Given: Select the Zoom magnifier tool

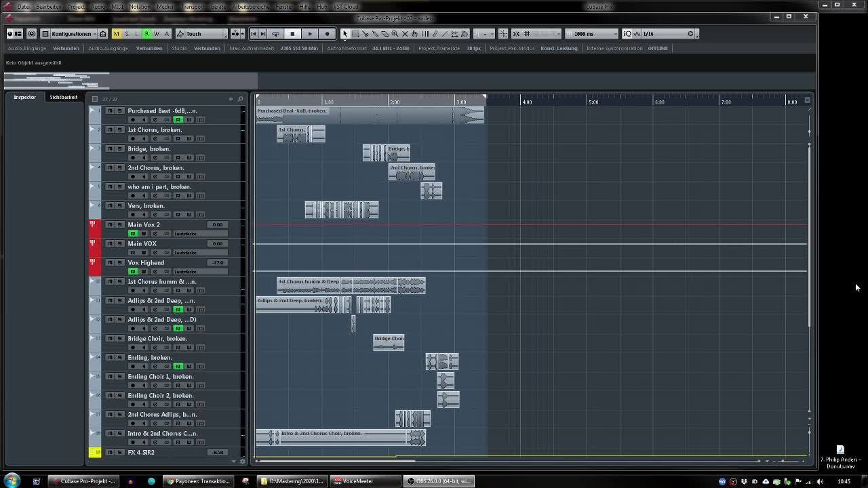Looking at the screenshot, I should pos(395,34).
